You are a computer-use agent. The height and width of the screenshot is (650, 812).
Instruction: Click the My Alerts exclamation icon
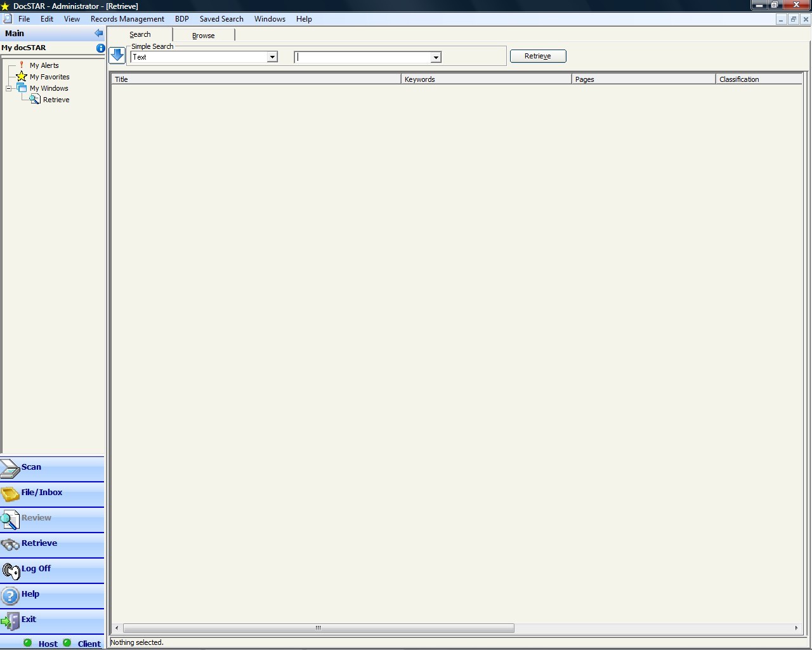click(22, 65)
